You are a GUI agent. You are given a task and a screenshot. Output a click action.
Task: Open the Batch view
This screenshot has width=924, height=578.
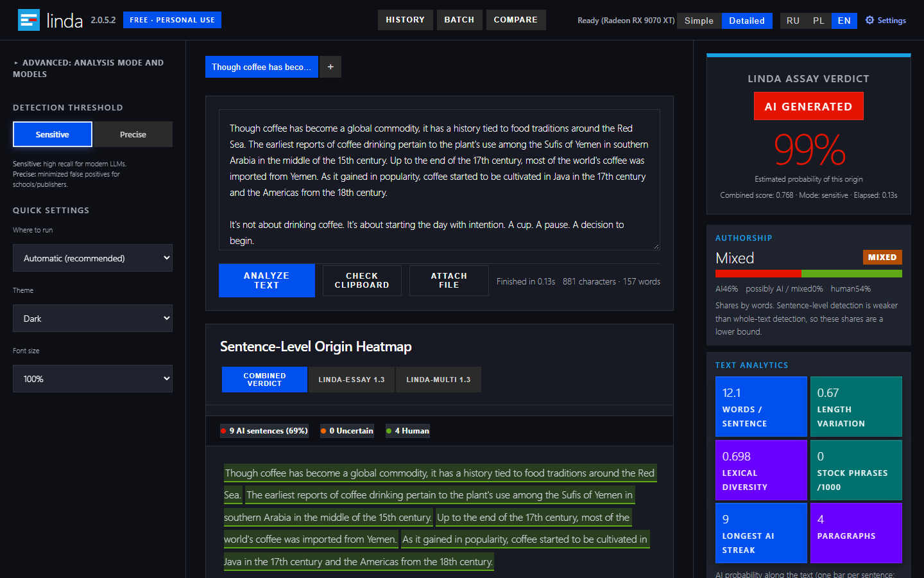pyautogui.click(x=459, y=20)
